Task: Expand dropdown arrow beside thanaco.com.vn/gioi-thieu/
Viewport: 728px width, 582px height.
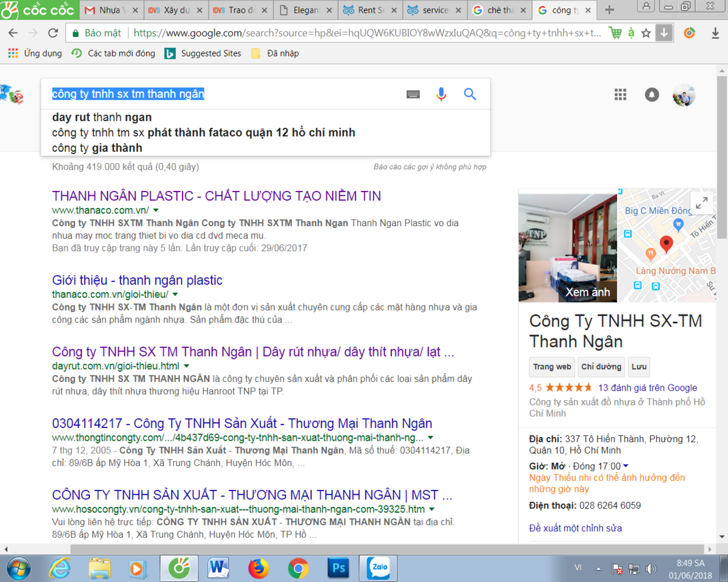Action: (175, 294)
